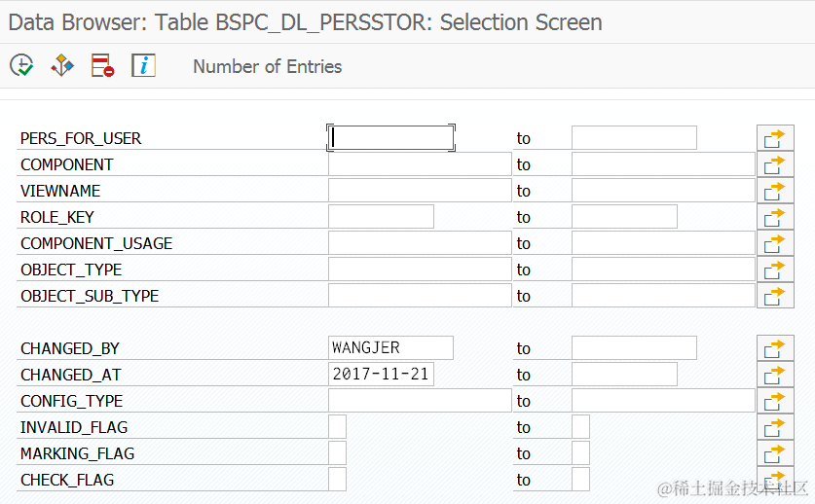Click the CHANGED_BY field containing WANGJER
The image size is (815, 504).
391,348
